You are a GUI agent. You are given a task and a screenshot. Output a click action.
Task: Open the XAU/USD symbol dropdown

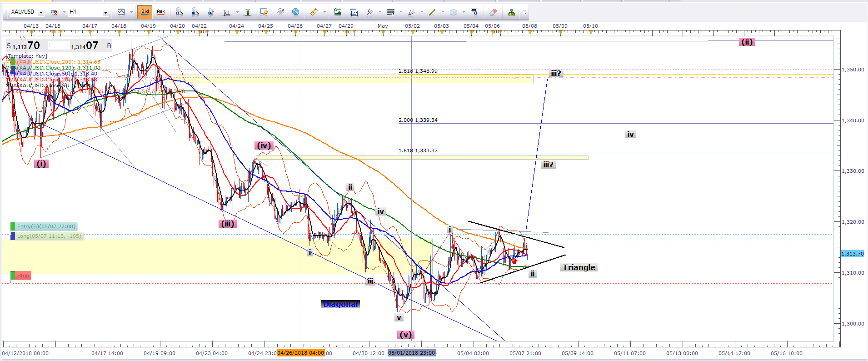coord(41,12)
